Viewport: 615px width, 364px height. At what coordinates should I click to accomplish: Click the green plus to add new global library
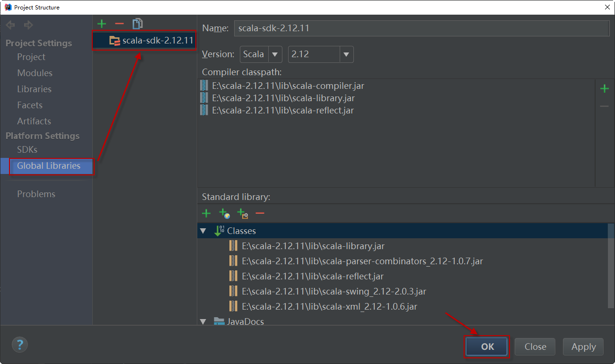pos(101,24)
